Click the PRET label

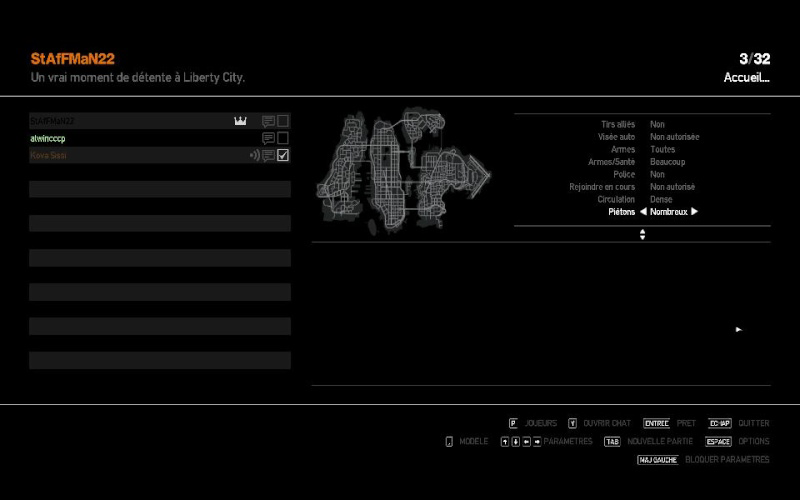[x=686, y=423]
